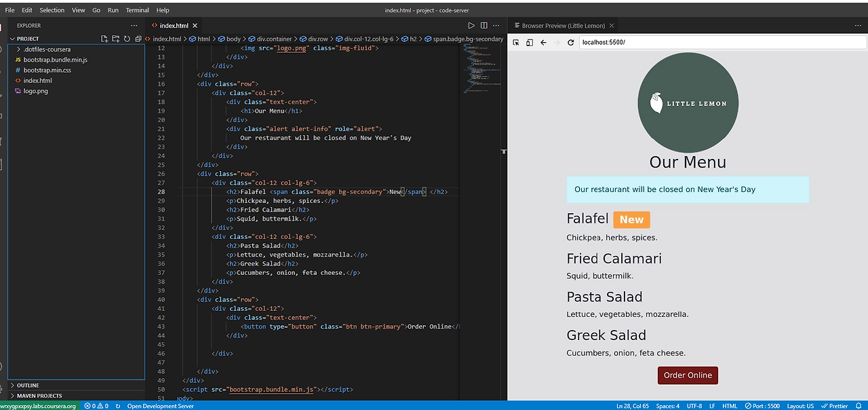Select the body breadcrumb segment
Screen dimensions: 868x410
229,39
